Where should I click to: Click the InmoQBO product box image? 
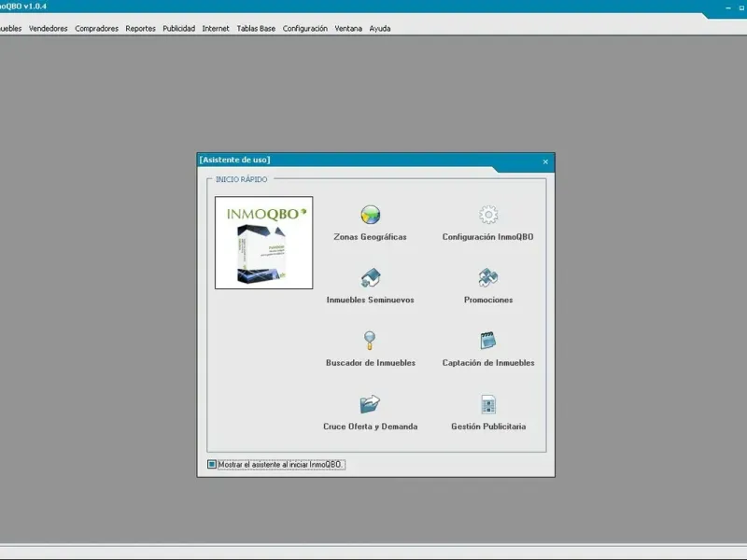tap(264, 243)
